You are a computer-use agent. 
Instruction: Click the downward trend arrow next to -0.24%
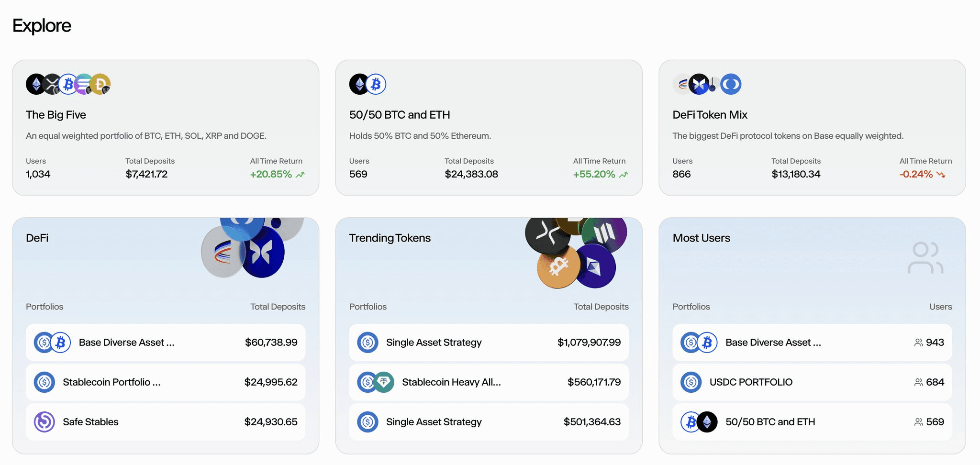[x=941, y=175]
